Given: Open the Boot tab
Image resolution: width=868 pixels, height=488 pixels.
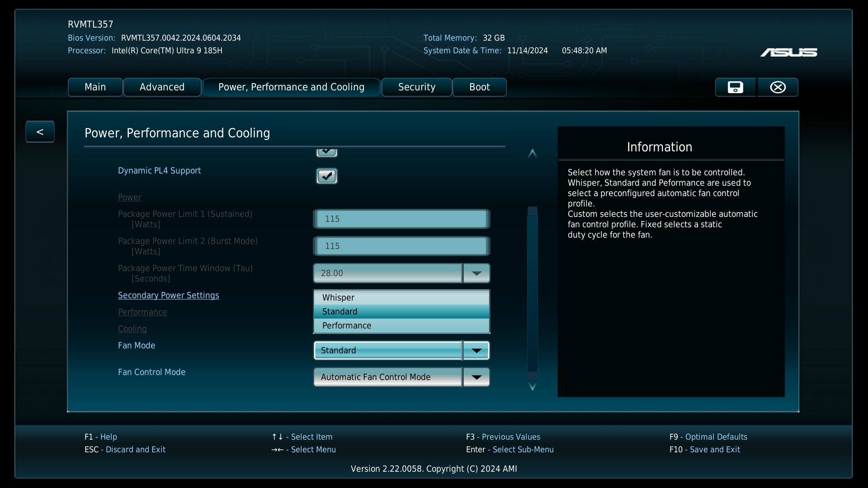Looking at the screenshot, I should [x=479, y=87].
